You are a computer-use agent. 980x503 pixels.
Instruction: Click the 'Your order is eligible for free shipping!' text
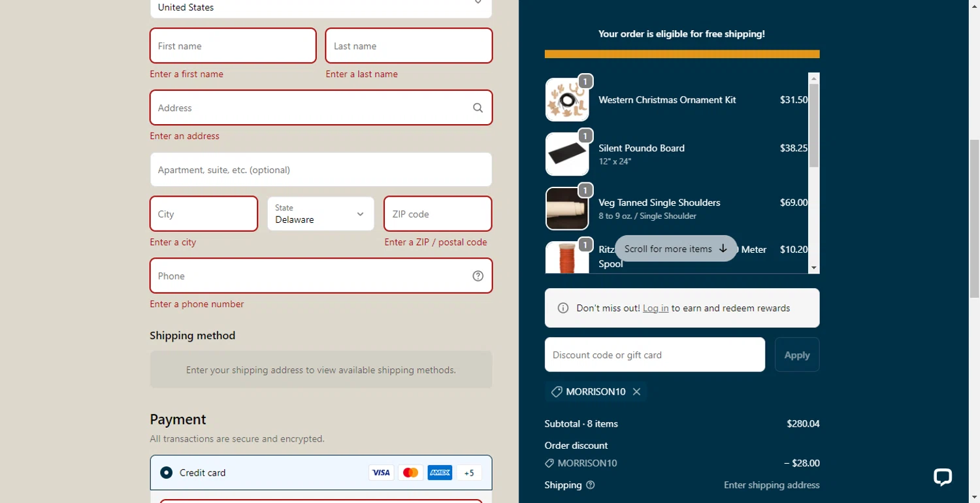click(x=681, y=34)
